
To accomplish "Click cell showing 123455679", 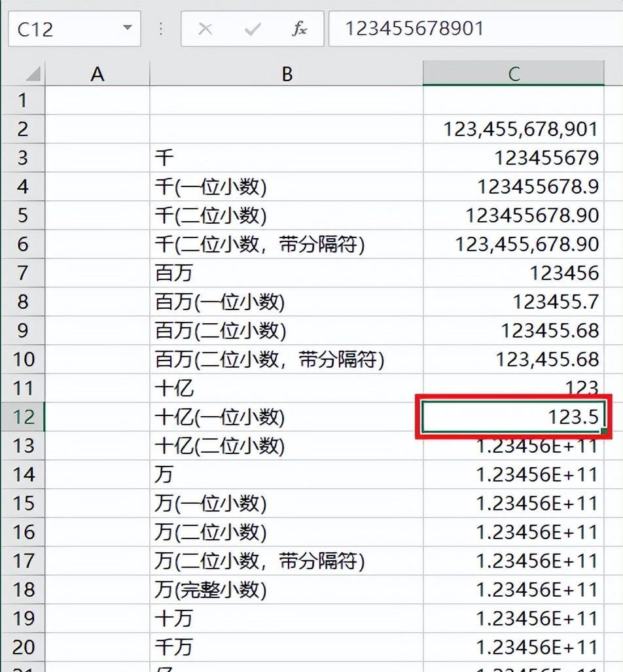I will click(514, 158).
